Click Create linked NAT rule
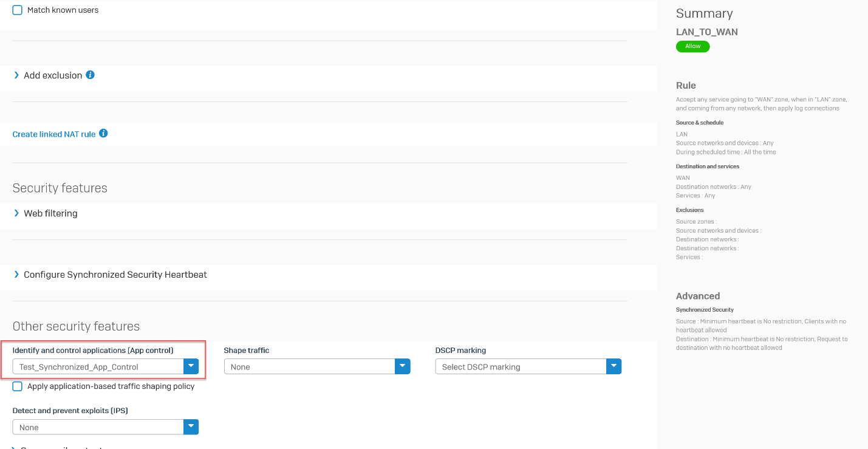The height and width of the screenshot is (449, 868). (x=54, y=133)
